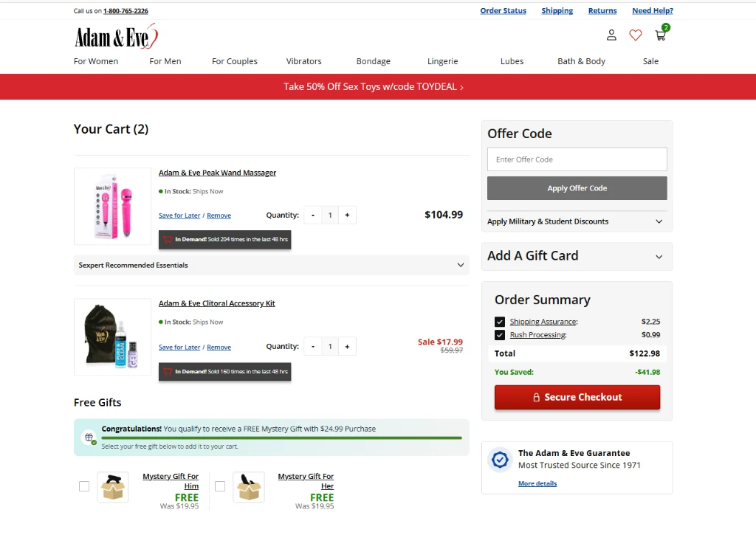Click the Total $122.98 amount
This screenshot has width=756, height=535.
coord(645,353)
